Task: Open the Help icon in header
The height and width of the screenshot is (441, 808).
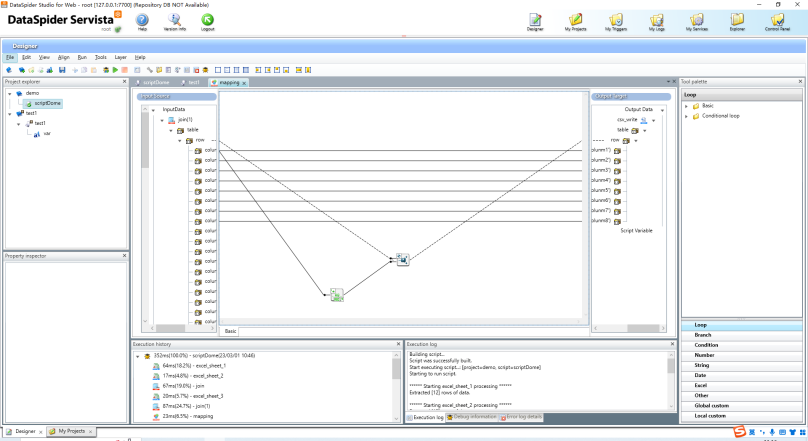Action: point(142,22)
